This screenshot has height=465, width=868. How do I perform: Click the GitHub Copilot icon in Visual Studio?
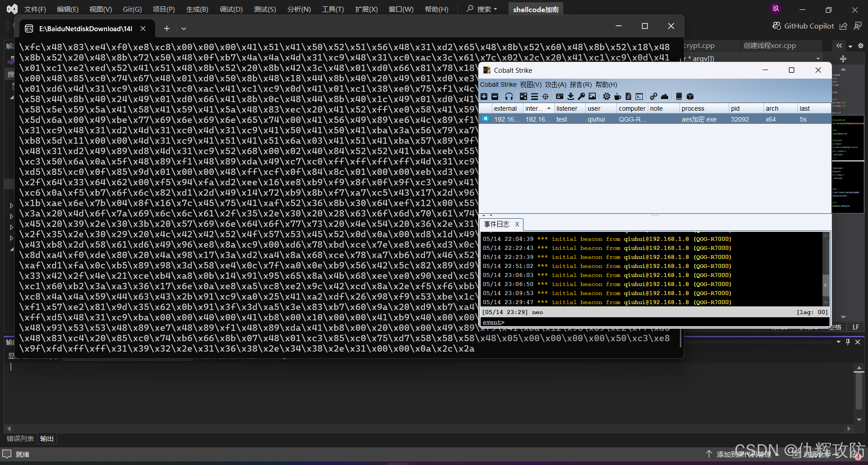point(777,26)
